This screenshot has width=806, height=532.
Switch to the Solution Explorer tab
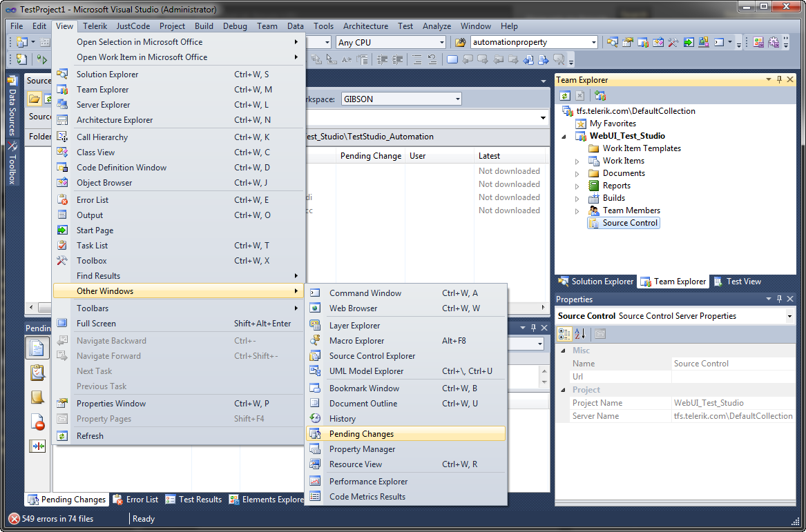click(596, 282)
